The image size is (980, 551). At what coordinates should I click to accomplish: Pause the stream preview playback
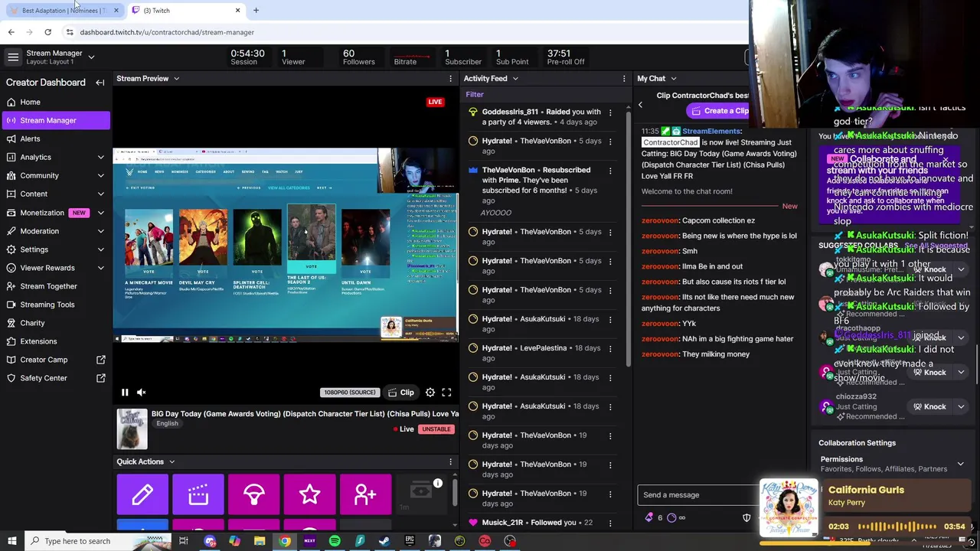[x=125, y=393]
